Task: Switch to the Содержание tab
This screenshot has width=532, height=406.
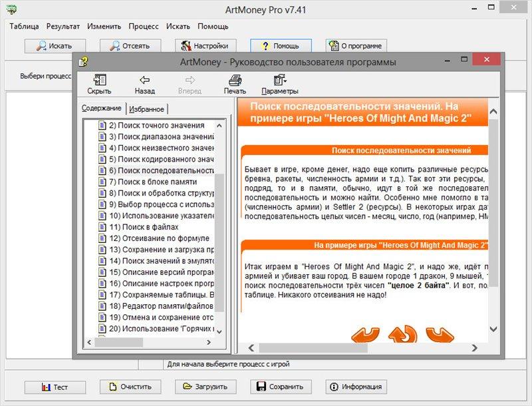Action: pos(102,108)
